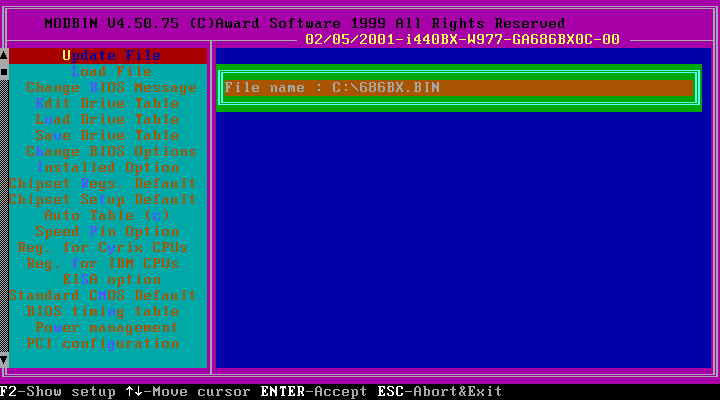Screen dimensions: 720x400
Task: Select Installed Option entry
Action: [107, 168]
